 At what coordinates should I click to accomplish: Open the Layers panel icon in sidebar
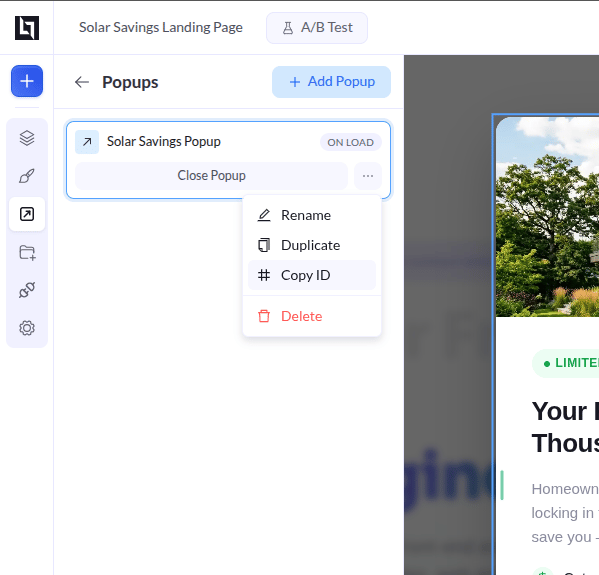point(27,138)
